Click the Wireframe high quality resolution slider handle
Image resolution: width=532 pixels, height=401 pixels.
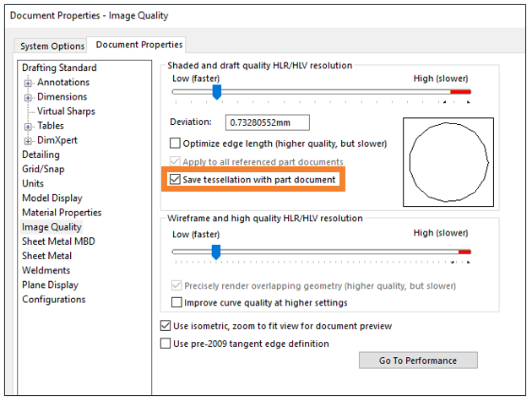pyautogui.click(x=216, y=252)
